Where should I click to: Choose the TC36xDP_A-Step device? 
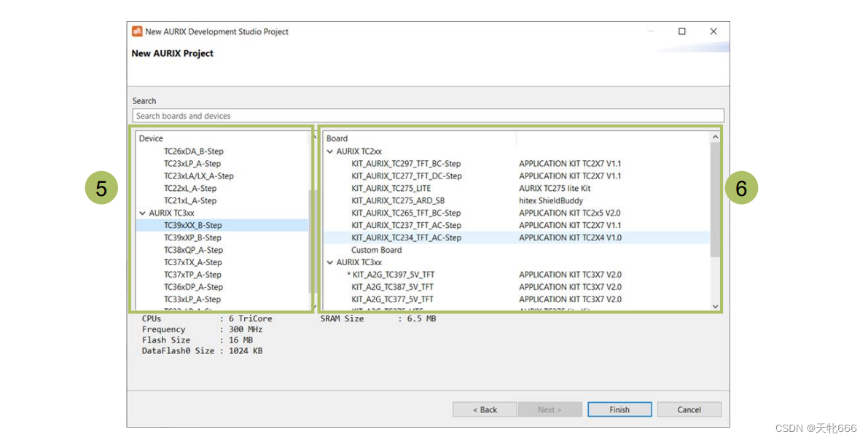point(192,286)
